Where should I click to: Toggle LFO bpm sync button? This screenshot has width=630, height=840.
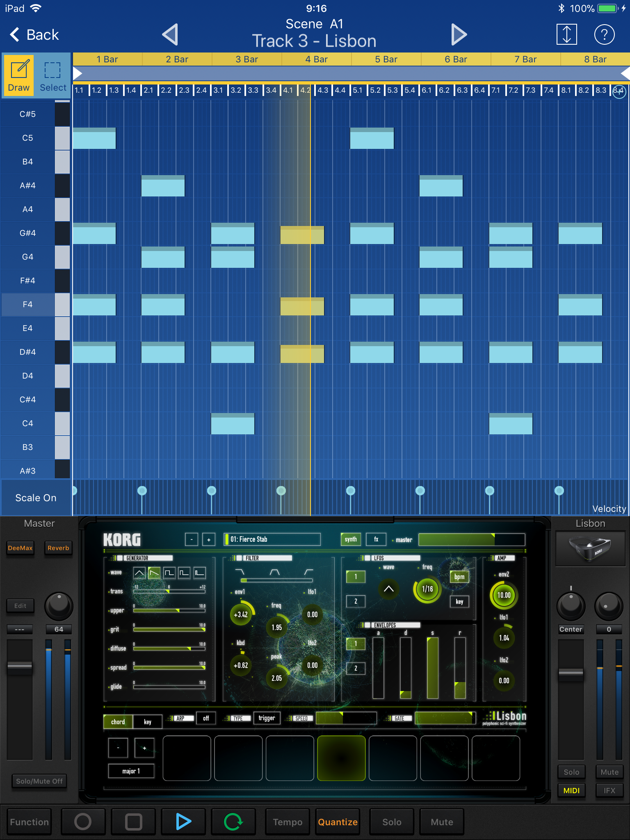coord(459,577)
